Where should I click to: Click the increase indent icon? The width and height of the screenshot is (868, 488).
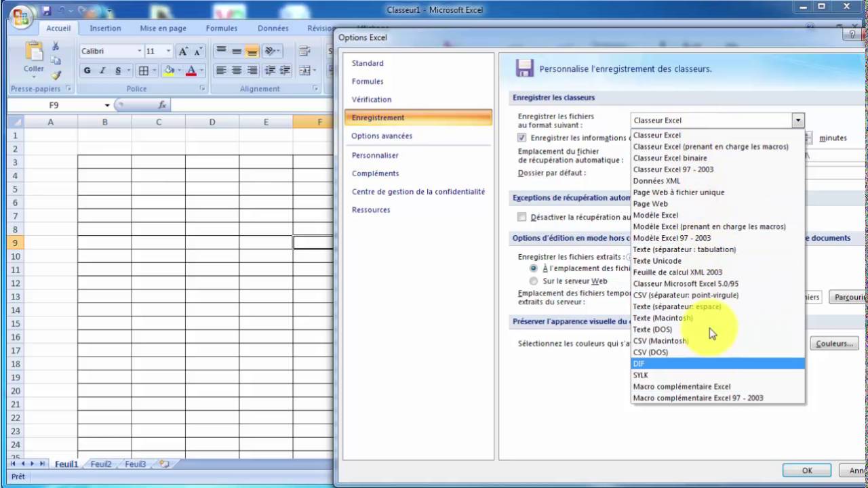click(x=285, y=70)
